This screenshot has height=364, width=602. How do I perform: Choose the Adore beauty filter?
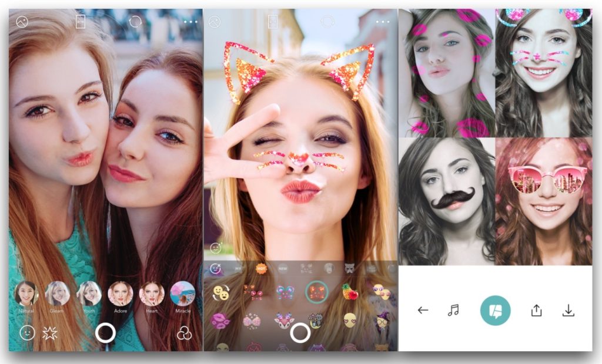tap(120, 293)
